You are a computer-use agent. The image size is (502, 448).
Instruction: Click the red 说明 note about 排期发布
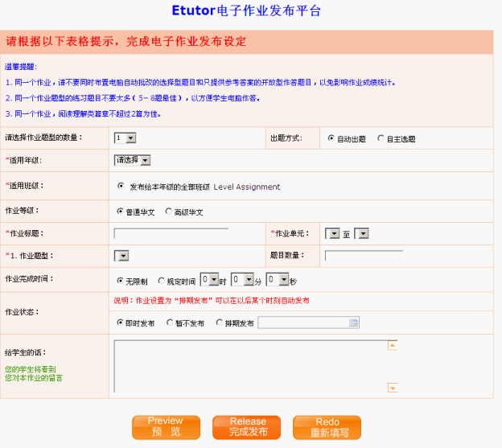click(212, 301)
